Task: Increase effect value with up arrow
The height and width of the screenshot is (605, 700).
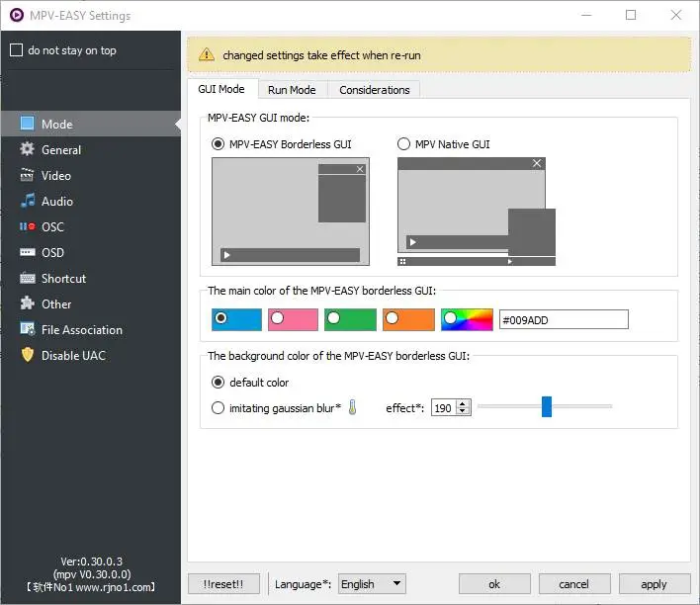Action: pos(463,403)
